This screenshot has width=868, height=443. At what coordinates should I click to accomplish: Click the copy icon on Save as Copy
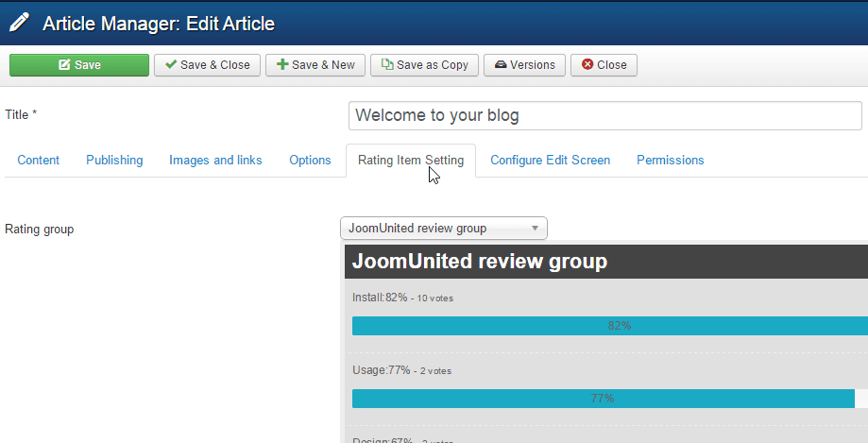[386, 65]
